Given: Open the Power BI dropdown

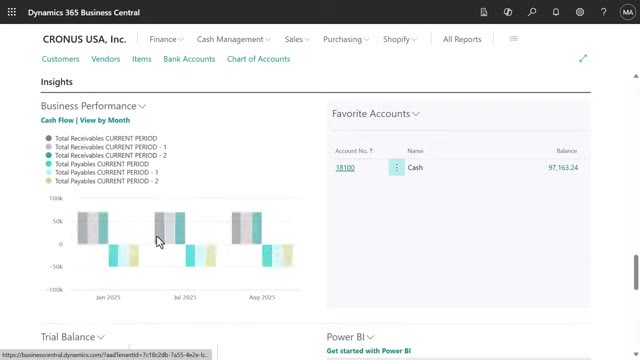Looking at the screenshot, I should 350,337.
